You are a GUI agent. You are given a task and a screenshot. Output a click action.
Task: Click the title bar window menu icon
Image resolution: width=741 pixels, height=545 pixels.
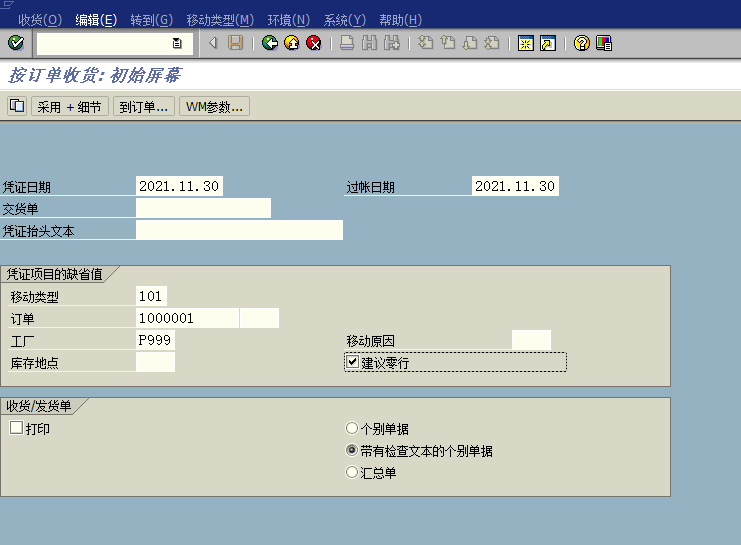[x=7, y=5]
